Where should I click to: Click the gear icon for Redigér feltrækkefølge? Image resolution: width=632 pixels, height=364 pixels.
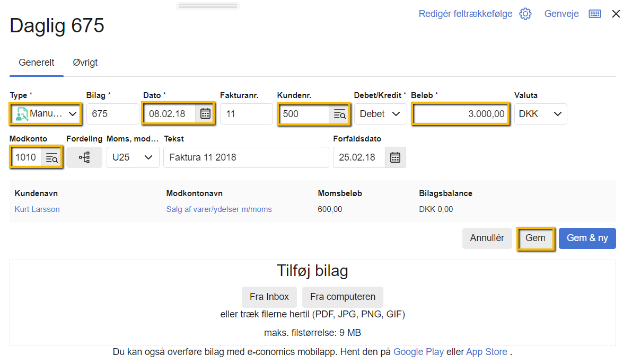[x=525, y=14]
